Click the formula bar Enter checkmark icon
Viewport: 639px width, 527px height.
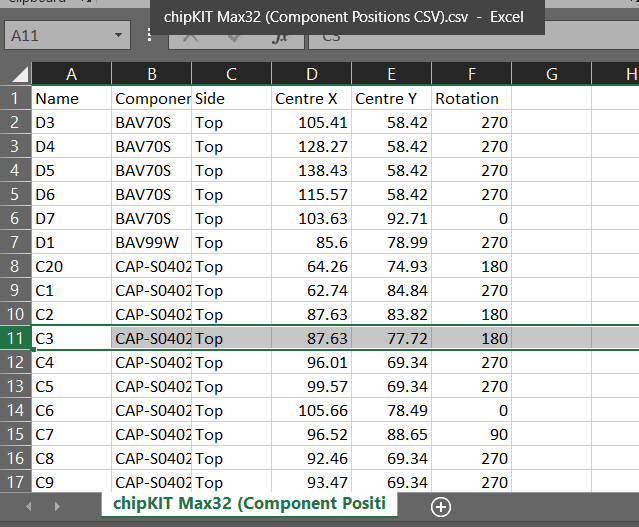(x=232, y=37)
